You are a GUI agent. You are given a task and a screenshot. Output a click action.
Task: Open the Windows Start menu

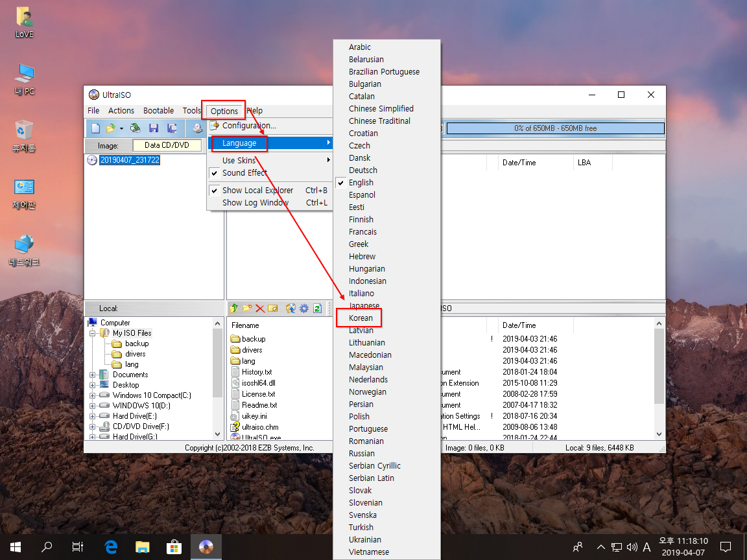coord(16,546)
